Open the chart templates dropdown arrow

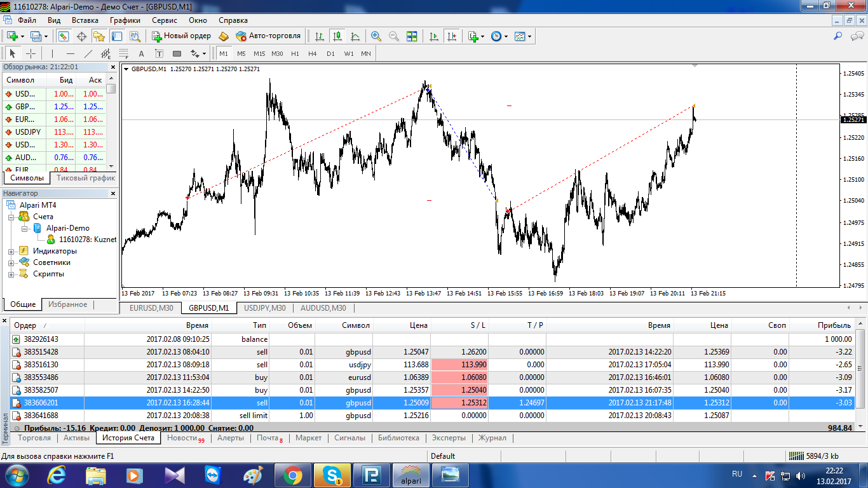tap(529, 37)
